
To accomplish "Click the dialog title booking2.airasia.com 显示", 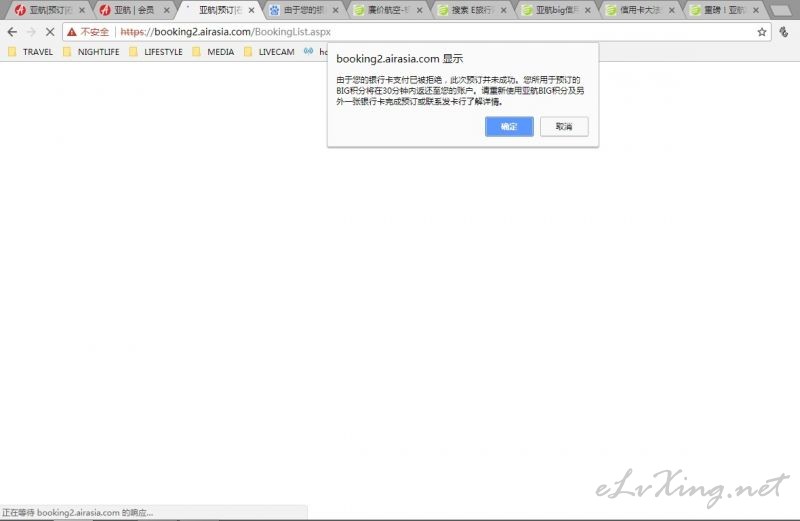I will click(399, 59).
